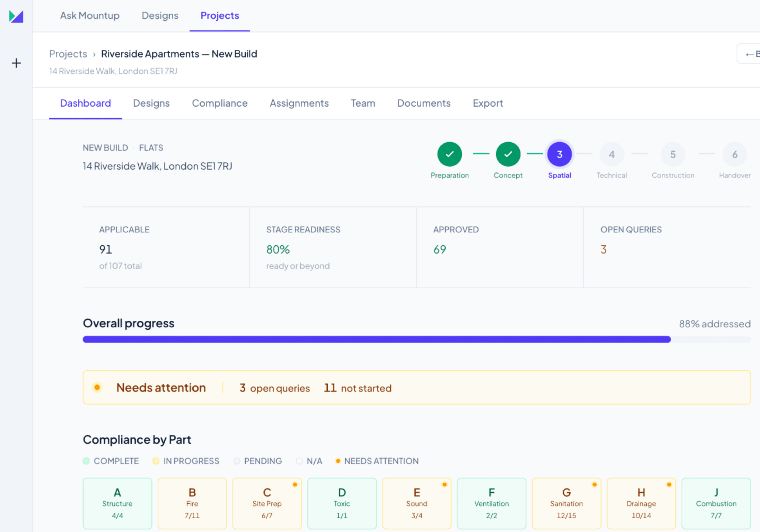
Task: Click the Approved 69 stat card
Action: [500, 247]
